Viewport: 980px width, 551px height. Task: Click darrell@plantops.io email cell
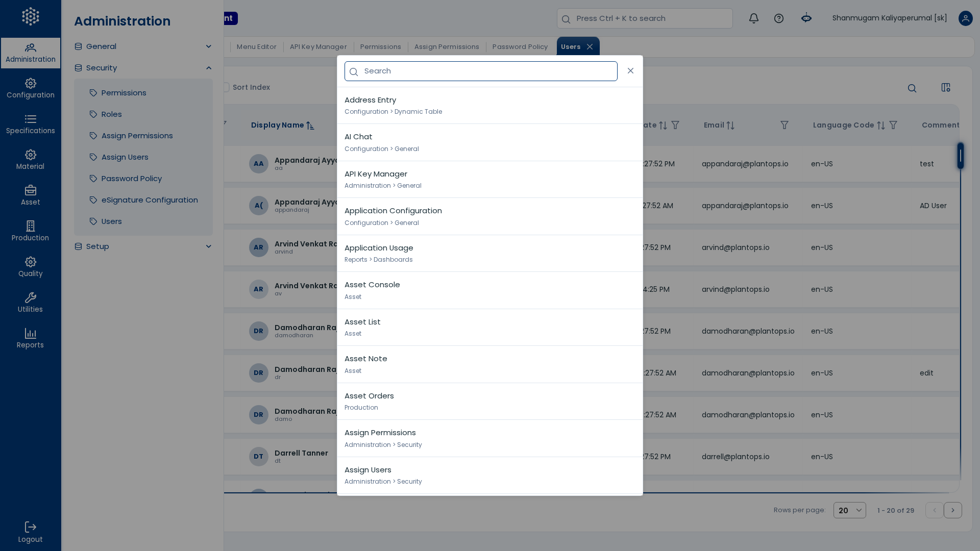[x=736, y=457]
